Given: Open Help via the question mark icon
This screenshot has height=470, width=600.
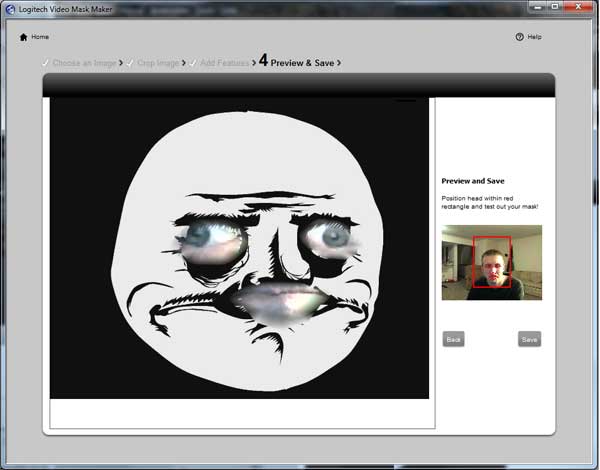Looking at the screenshot, I should click(x=519, y=37).
